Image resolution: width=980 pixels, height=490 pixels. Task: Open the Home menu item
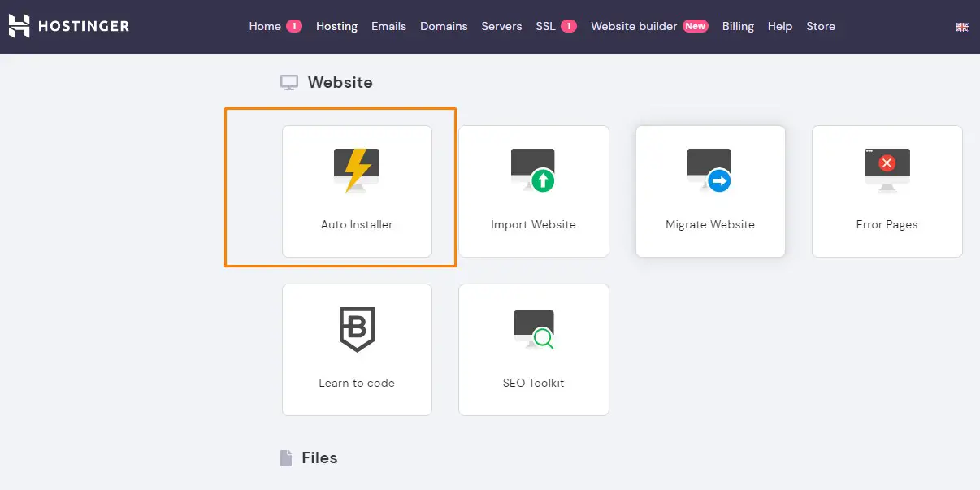[x=265, y=26]
